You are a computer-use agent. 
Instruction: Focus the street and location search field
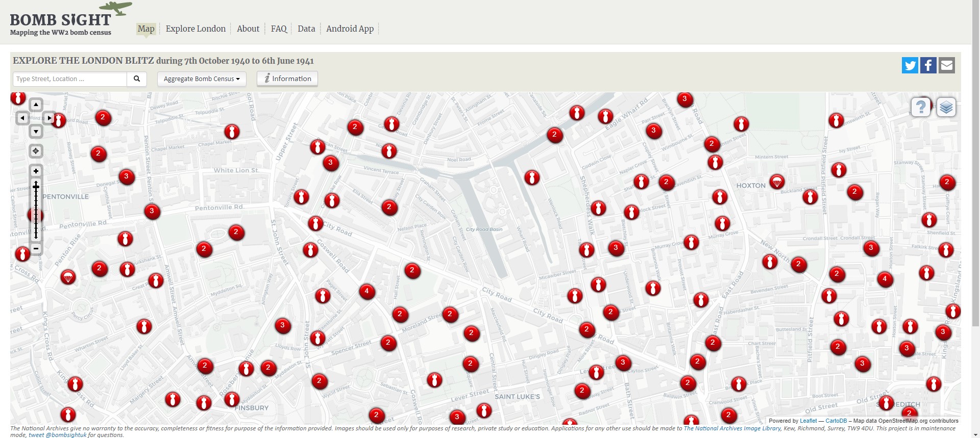(x=70, y=79)
